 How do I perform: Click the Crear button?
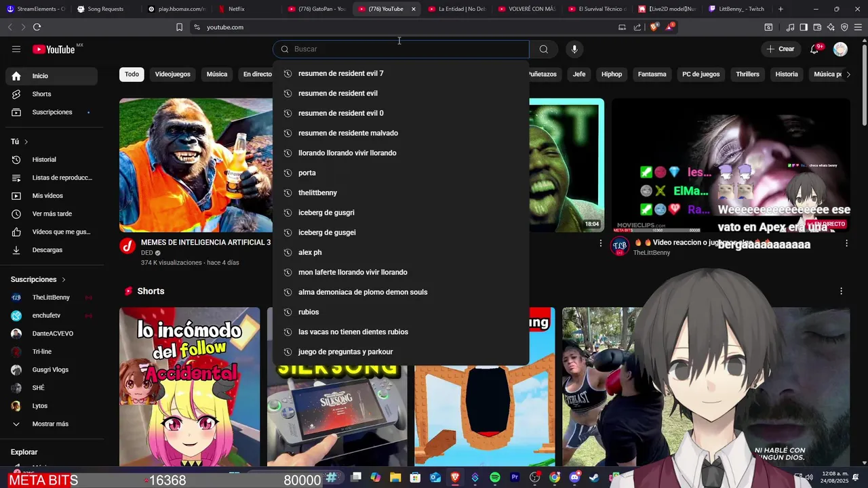[780, 49]
